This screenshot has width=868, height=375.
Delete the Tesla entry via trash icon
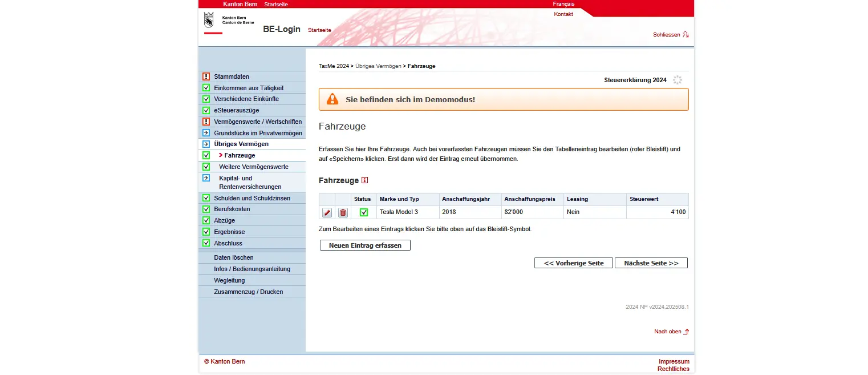[x=342, y=212]
